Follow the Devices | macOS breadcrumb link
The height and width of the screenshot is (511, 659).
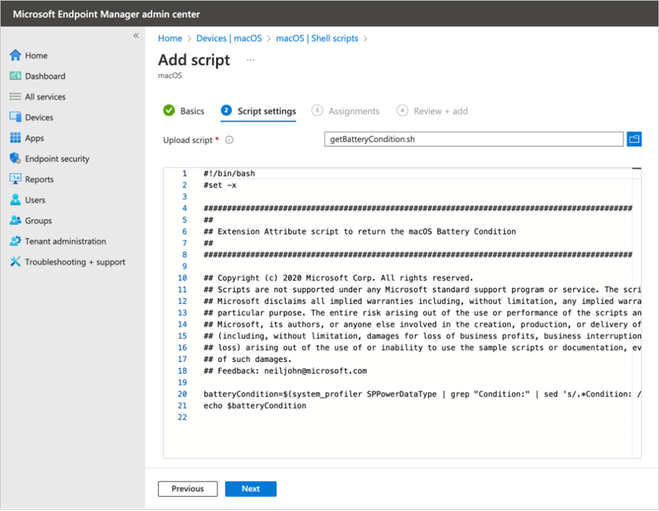pos(229,38)
